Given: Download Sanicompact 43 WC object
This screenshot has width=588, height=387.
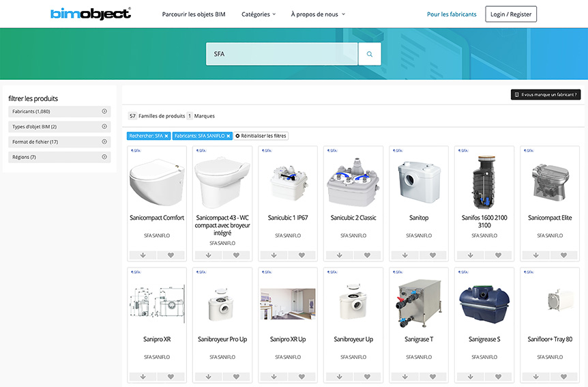Looking at the screenshot, I should pyautogui.click(x=209, y=255).
